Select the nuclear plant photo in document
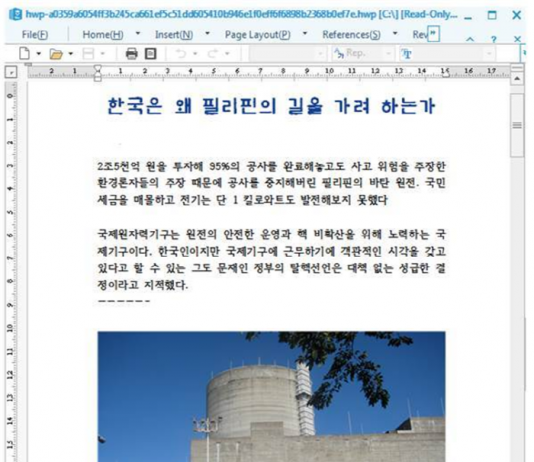 pyautogui.click(x=271, y=397)
